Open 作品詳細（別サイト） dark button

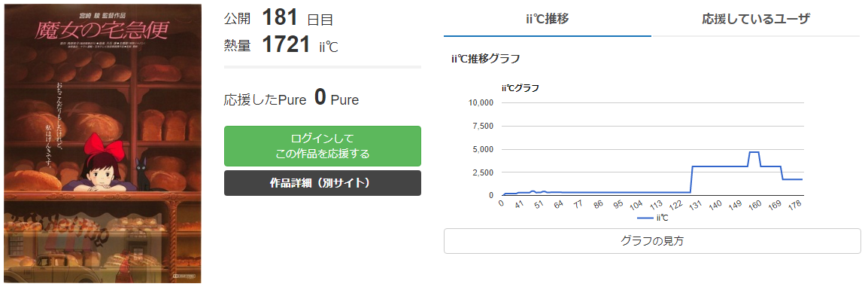[322, 183]
